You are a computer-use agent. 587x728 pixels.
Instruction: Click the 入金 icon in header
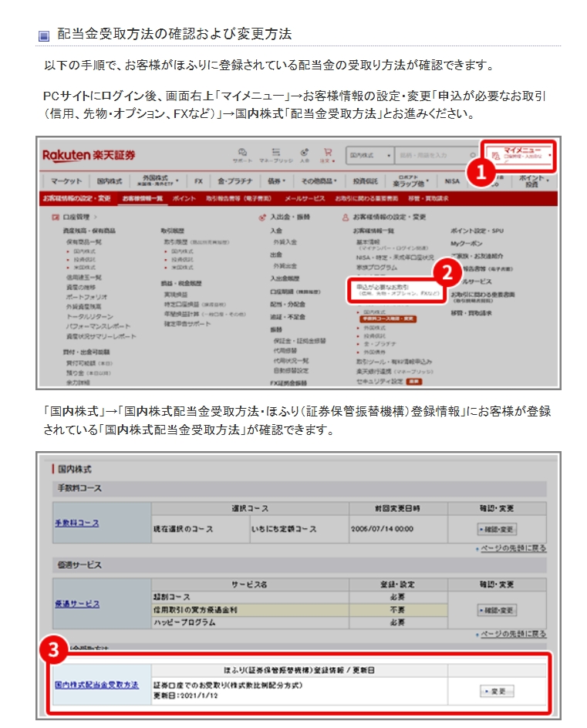(304, 152)
